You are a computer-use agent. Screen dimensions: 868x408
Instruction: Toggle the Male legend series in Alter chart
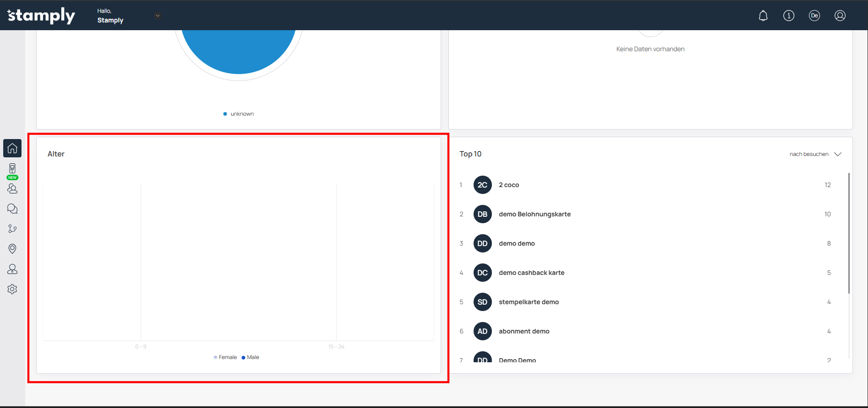(250, 357)
